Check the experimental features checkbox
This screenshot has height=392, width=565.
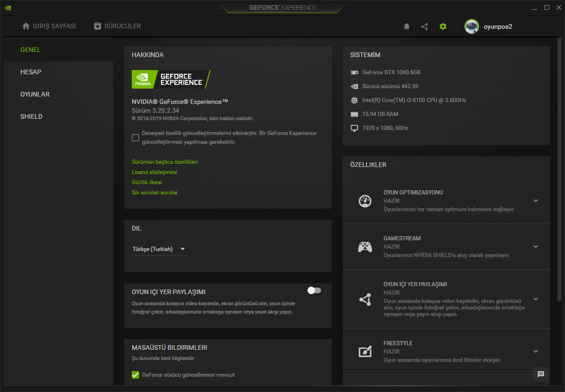[x=135, y=138]
